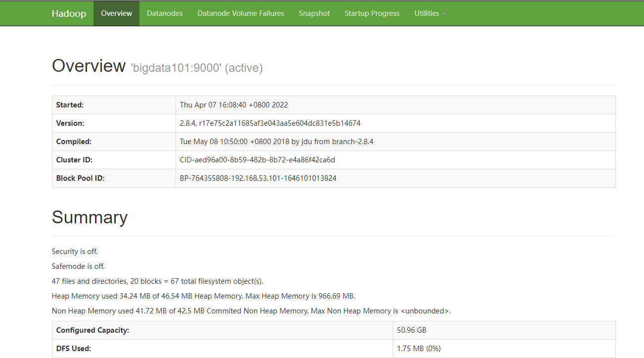
Task: Click the 'Safemode is off.' line
Action: 78,266
